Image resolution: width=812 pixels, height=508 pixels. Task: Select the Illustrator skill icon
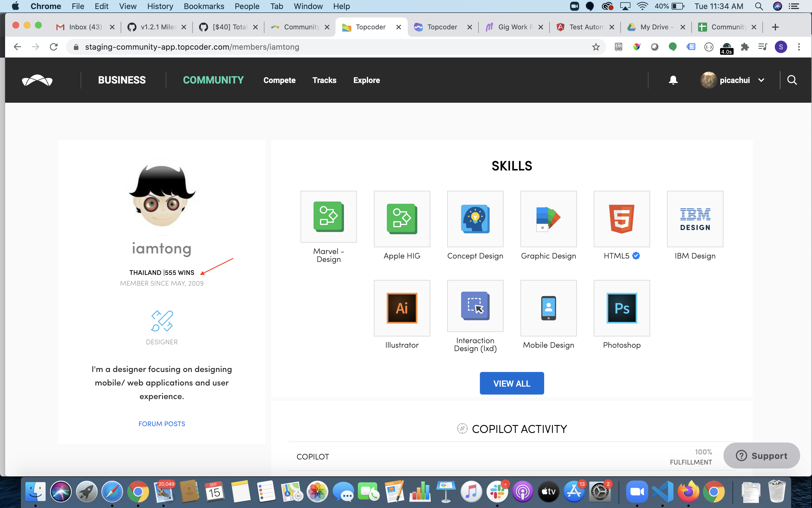(x=402, y=308)
